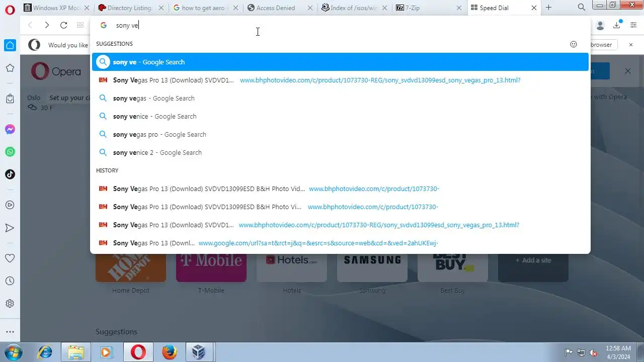Open Bookmarks star in sidebar

click(x=10, y=68)
